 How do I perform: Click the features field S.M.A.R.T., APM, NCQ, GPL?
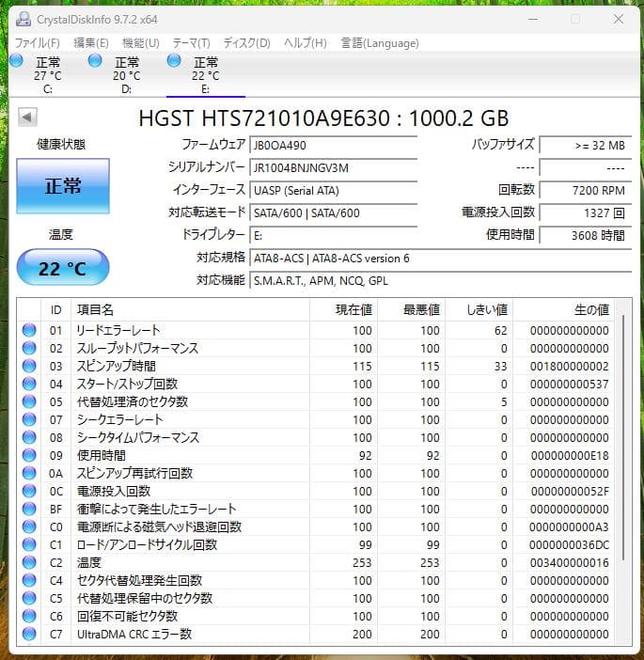pyautogui.click(x=441, y=280)
